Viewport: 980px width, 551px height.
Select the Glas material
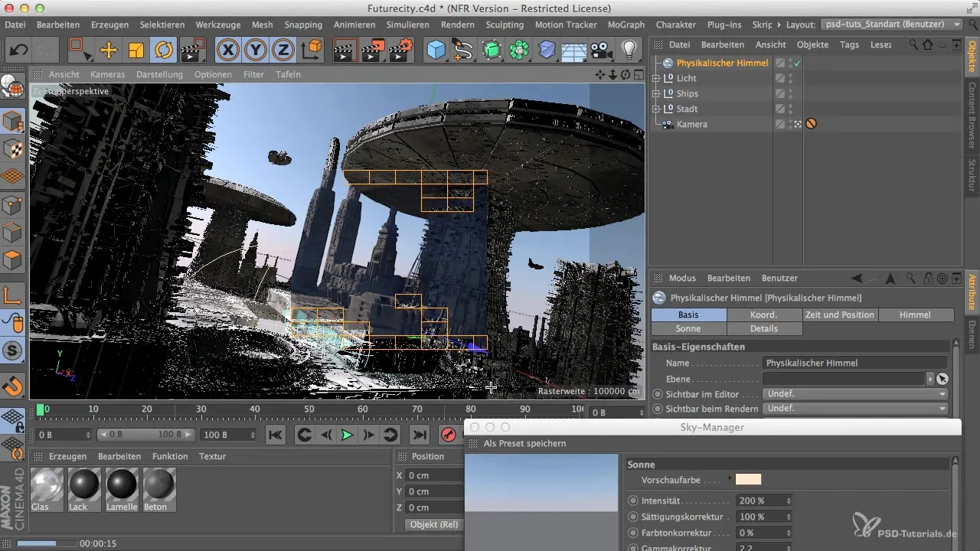[x=47, y=489]
